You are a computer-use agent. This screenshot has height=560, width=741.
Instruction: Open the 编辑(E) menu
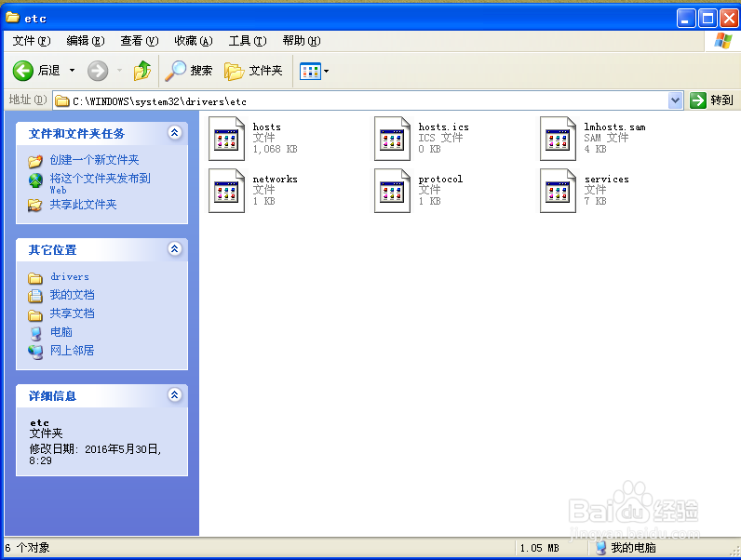tap(86, 41)
